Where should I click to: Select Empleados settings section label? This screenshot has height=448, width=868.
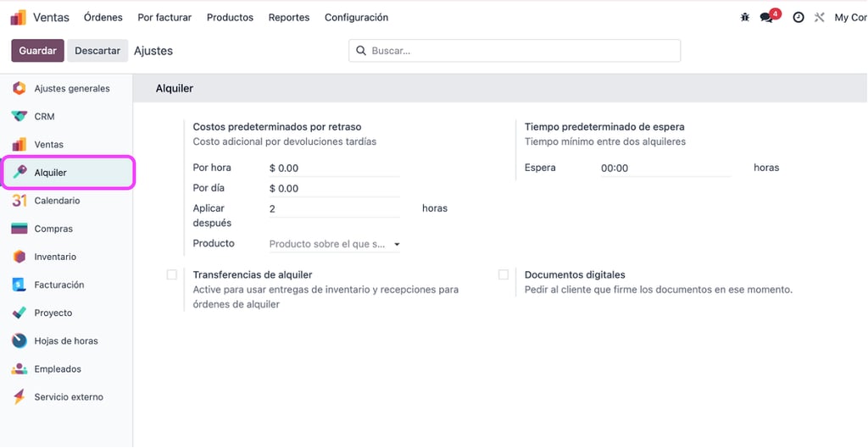coord(58,369)
